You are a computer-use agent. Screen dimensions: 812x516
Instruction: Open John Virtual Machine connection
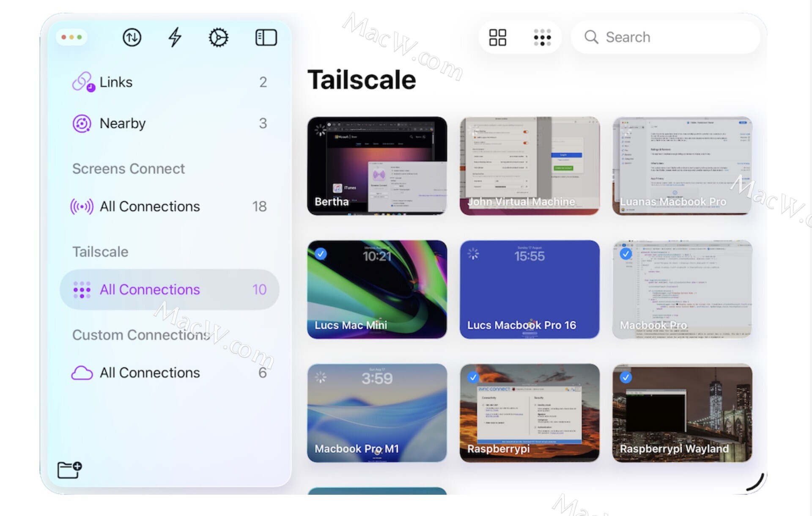coord(529,166)
